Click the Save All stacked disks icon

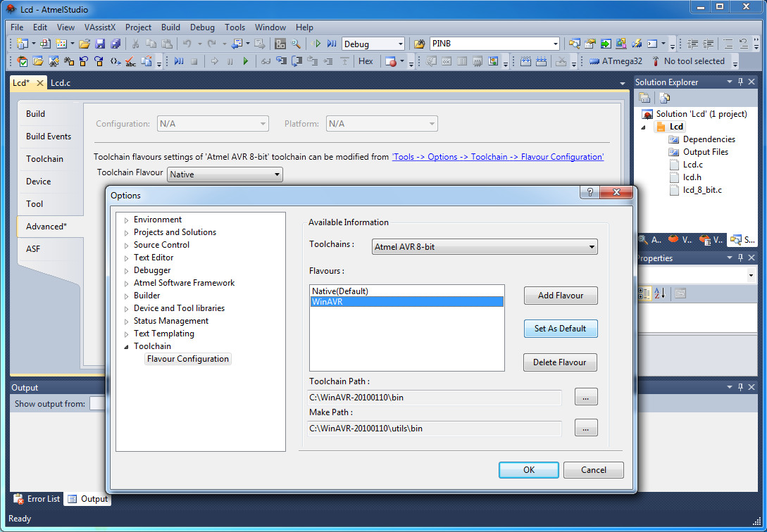coord(116,44)
